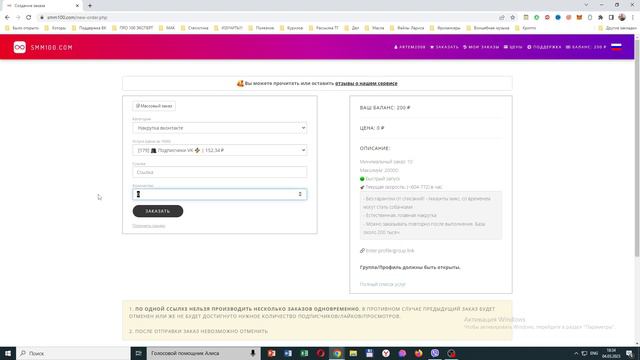Open the MetaMask fox extension icon
Screen dimensions: 640x360
point(579,18)
